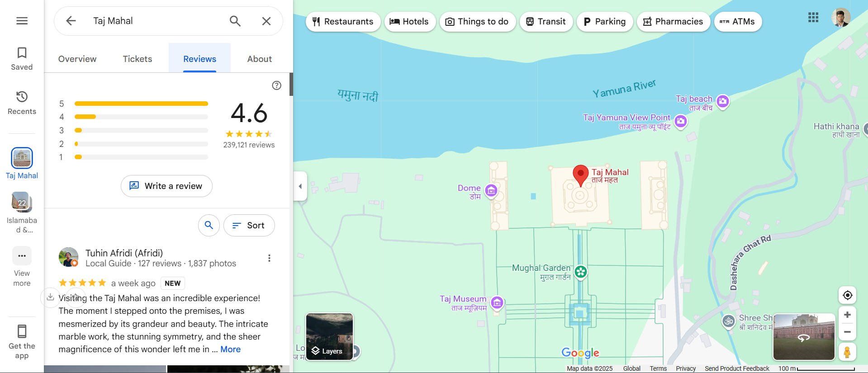Click Pharmacies filter chip
Image resolution: width=868 pixels, height=373 pixels.
pos(674,21)
